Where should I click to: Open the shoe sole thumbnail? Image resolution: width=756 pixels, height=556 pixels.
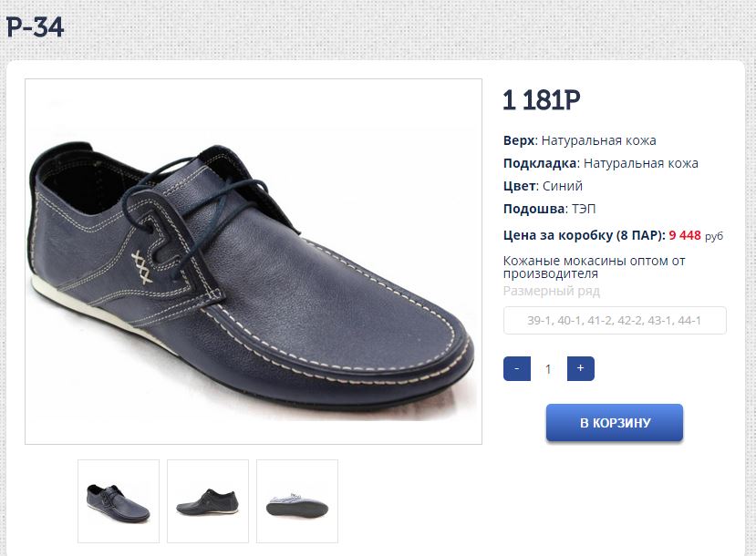pyautogui.click(x=297, y=501)
